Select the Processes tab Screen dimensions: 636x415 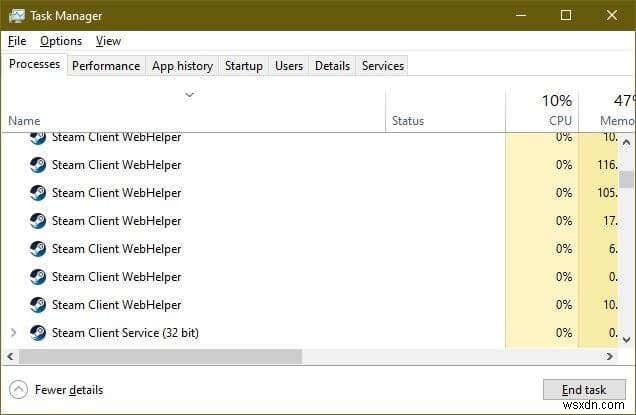[x=34, y=65]
